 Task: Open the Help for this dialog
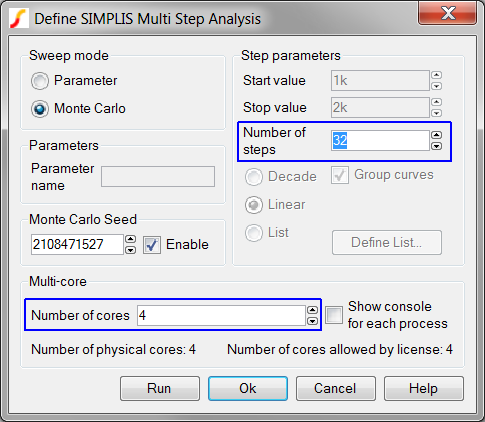pyautogui.click(x=424, y=389)
